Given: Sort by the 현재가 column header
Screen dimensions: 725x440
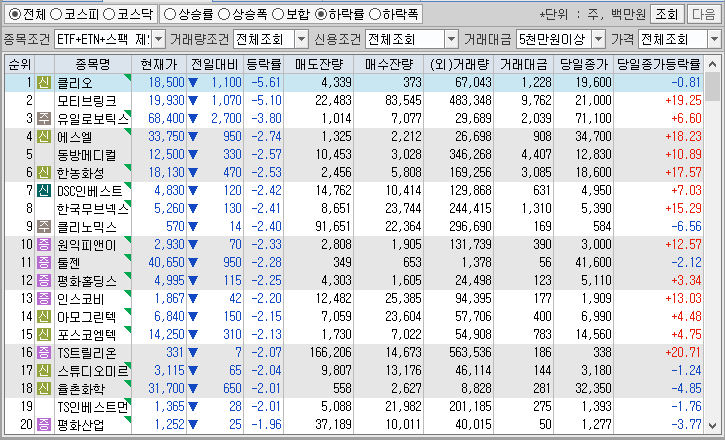Looking at the screenshot, I should click(x=159, y=64).
